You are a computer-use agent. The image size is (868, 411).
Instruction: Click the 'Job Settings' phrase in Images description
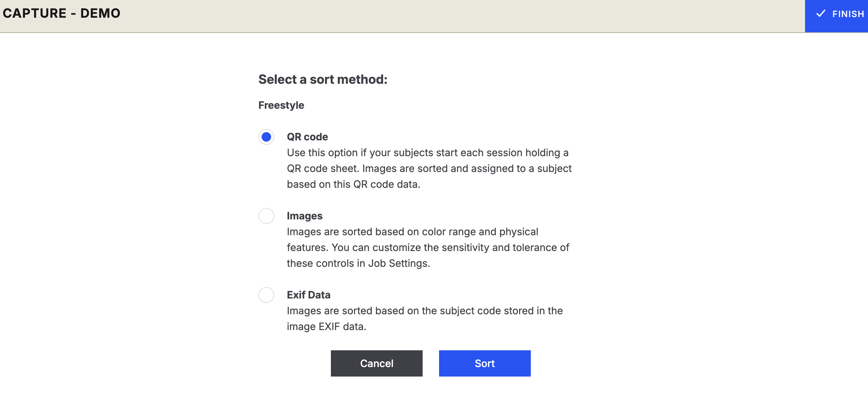pyautogui.click(x=398, y=263)
